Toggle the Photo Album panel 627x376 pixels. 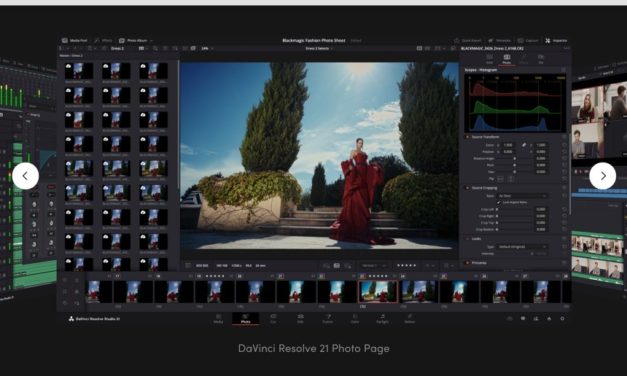[x=134, y=40]
